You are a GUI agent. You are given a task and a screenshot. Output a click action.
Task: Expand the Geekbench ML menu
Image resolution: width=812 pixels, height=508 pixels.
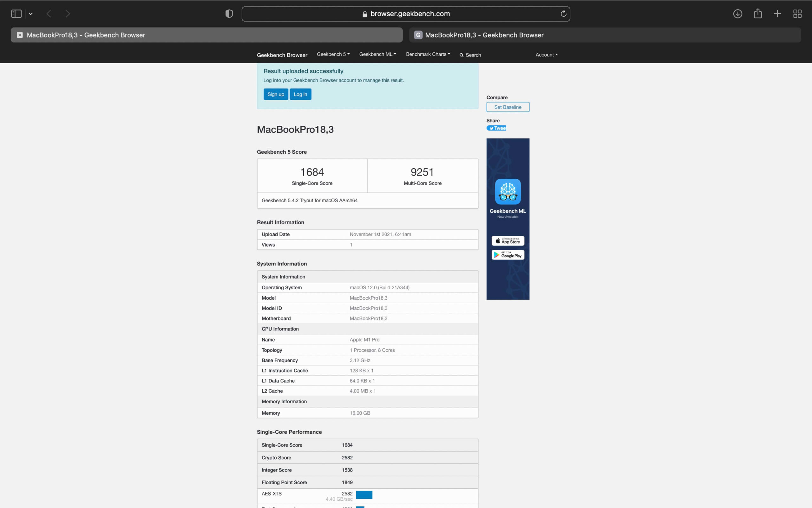(377, 54)
